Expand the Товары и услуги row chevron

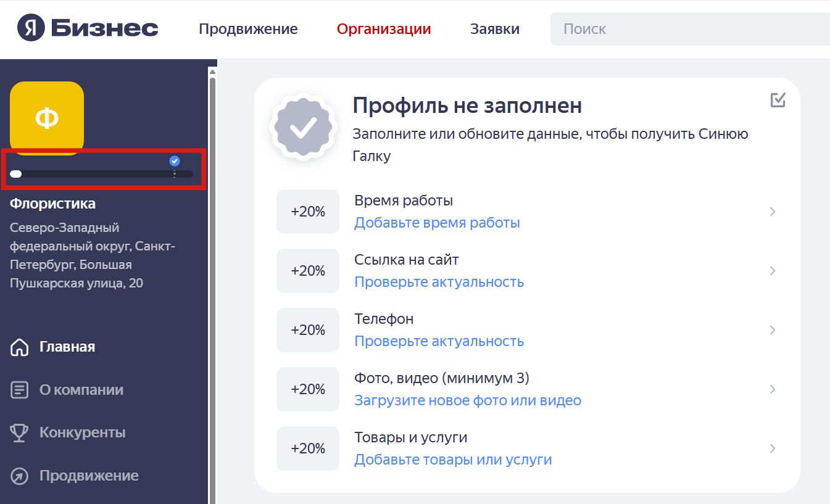click(773, 448)
